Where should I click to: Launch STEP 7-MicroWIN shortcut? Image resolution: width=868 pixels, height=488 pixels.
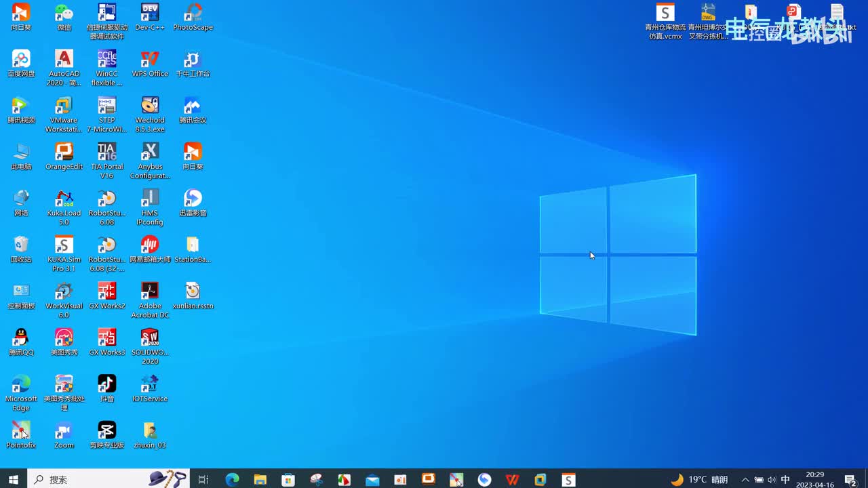click(107, 115)
